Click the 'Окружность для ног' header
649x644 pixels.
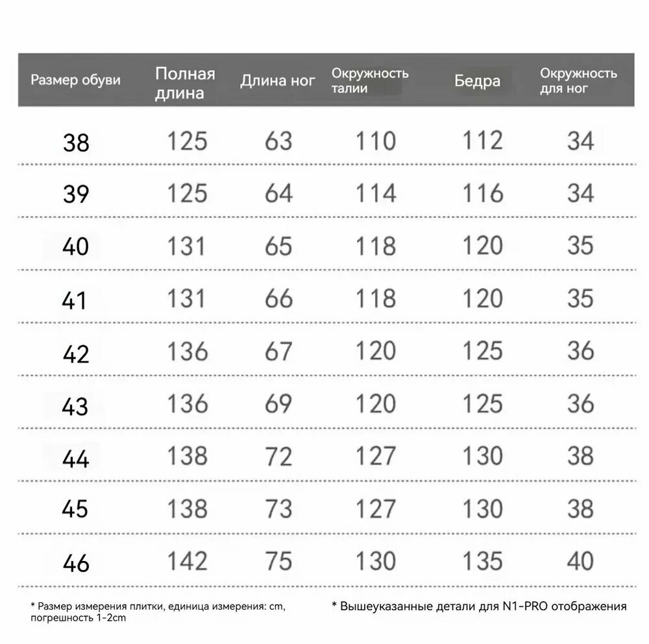[578, 80]
